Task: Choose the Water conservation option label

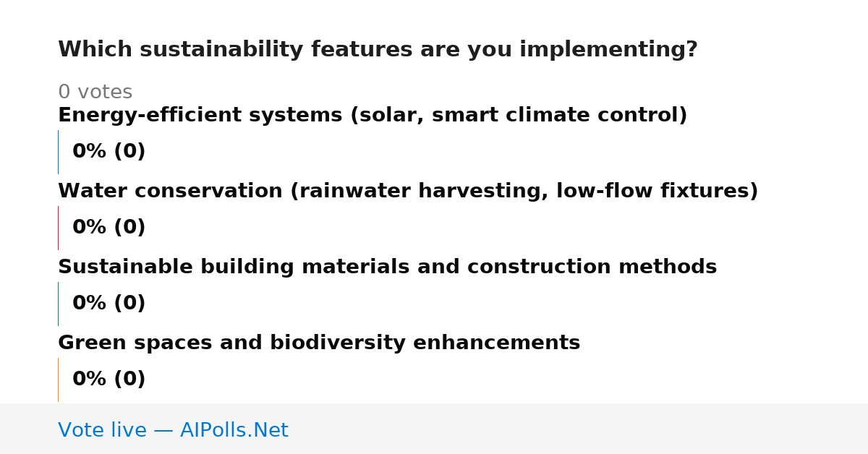Action: (408, 192)
